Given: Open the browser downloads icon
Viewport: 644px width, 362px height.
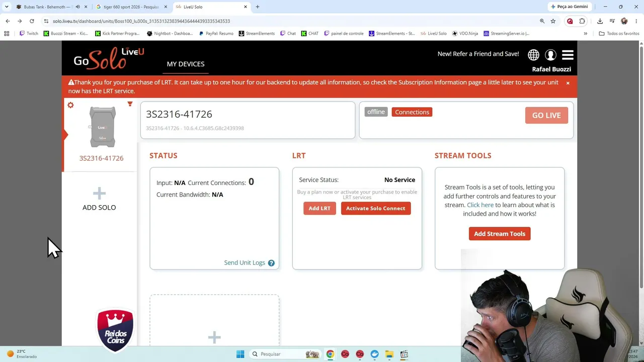Looking at the screenshot, I should click(x=600, y=21).
